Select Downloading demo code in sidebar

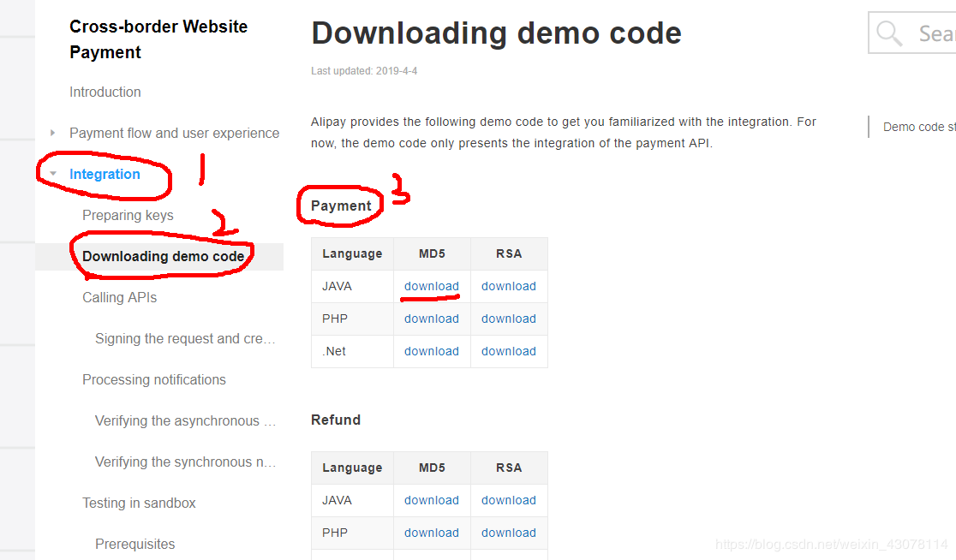164,257
